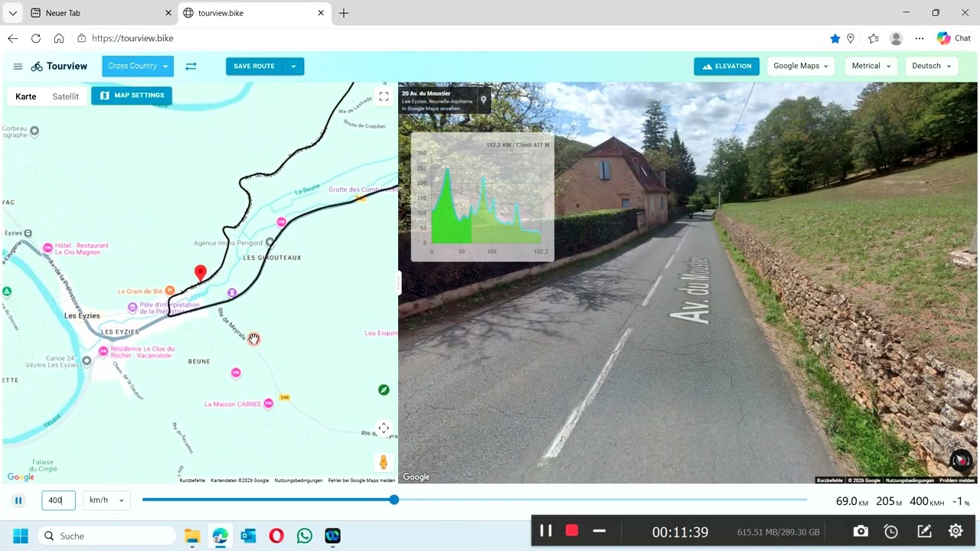
Task: Open Nutzungsbedingungen link under the map
Action: click(299, 481)
